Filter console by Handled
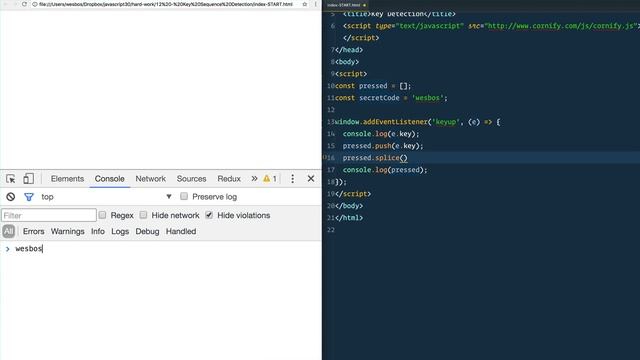 pyautogui.click(x=181, y=231)
